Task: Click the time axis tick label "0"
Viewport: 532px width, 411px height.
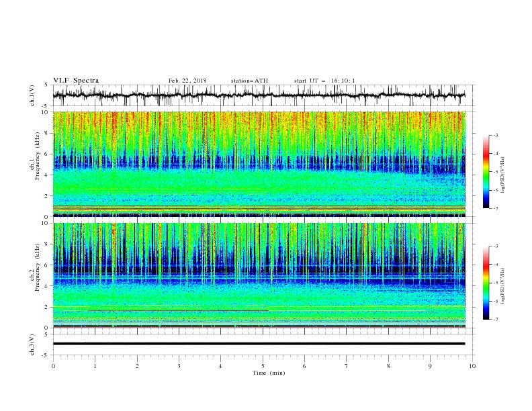Action: point(53,366)
